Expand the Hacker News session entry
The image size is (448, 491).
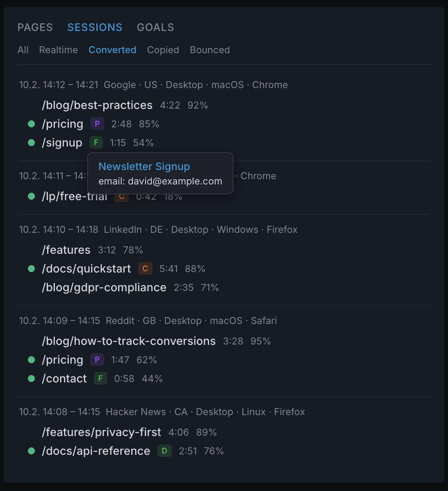tap(162, 412)
